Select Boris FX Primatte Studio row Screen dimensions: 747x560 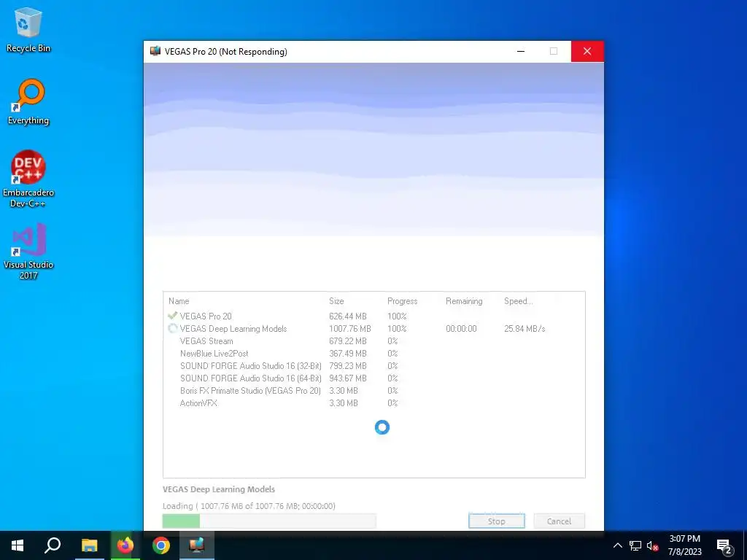[374, 390]
